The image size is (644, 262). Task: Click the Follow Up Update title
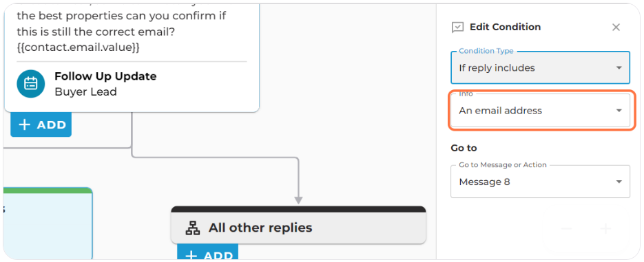(x=105, y=76)
